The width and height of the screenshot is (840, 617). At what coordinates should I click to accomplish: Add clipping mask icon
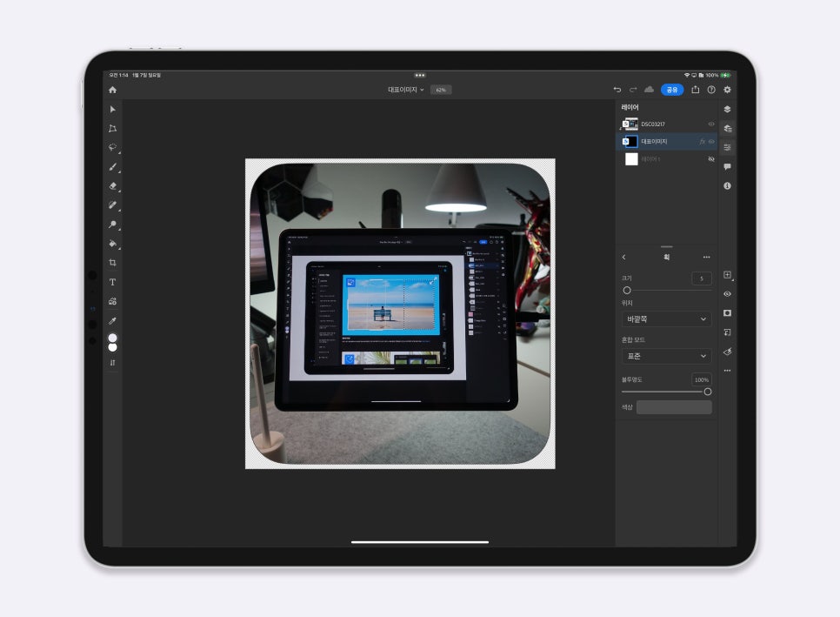click(727, 332)
